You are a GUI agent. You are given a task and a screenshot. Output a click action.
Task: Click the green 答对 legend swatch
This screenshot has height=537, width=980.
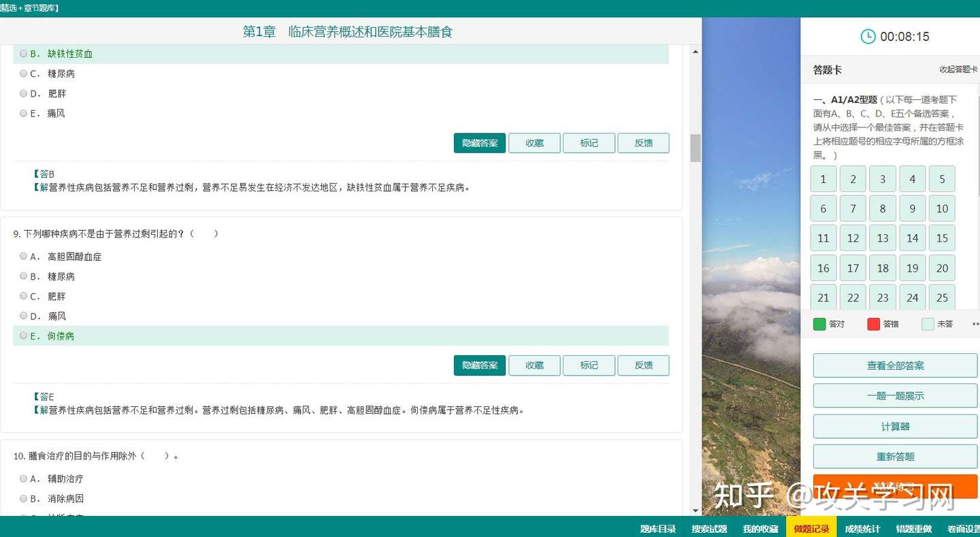(x=819, y=324)
